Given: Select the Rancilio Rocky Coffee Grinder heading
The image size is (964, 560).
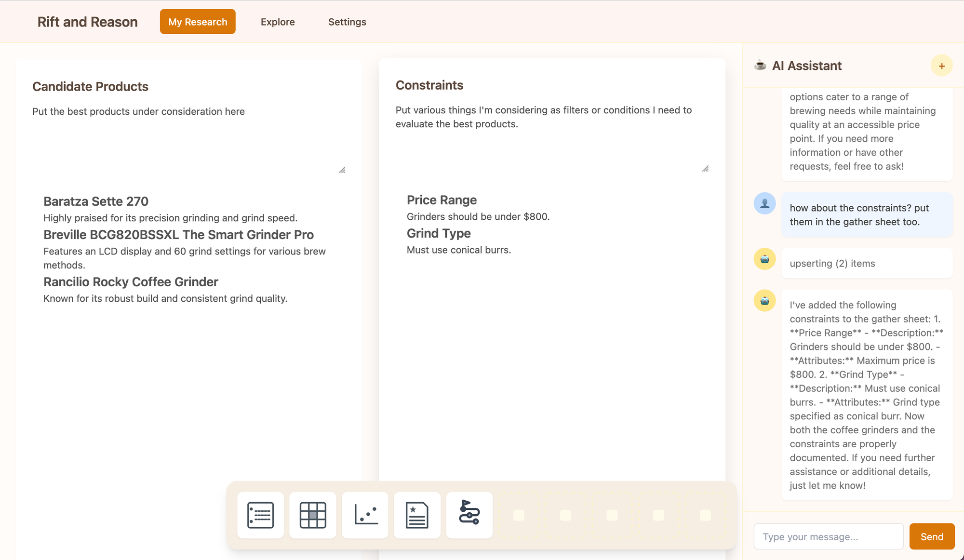Looking at the screenshot, I should tap(131, 281).
